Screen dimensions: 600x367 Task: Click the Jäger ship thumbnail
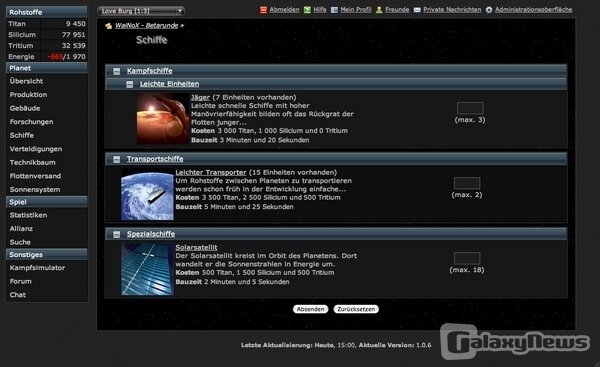(x=163, y=119)
